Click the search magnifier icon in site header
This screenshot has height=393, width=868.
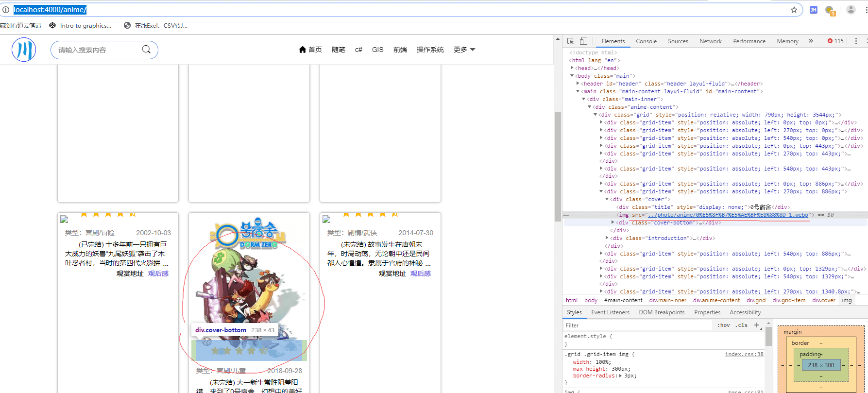pyautogui.click(x=146, y=50)
